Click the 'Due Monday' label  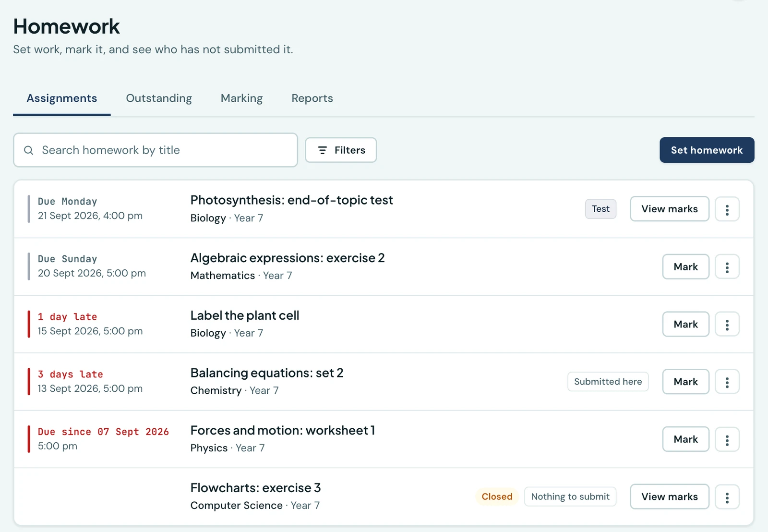click(67, 202)
